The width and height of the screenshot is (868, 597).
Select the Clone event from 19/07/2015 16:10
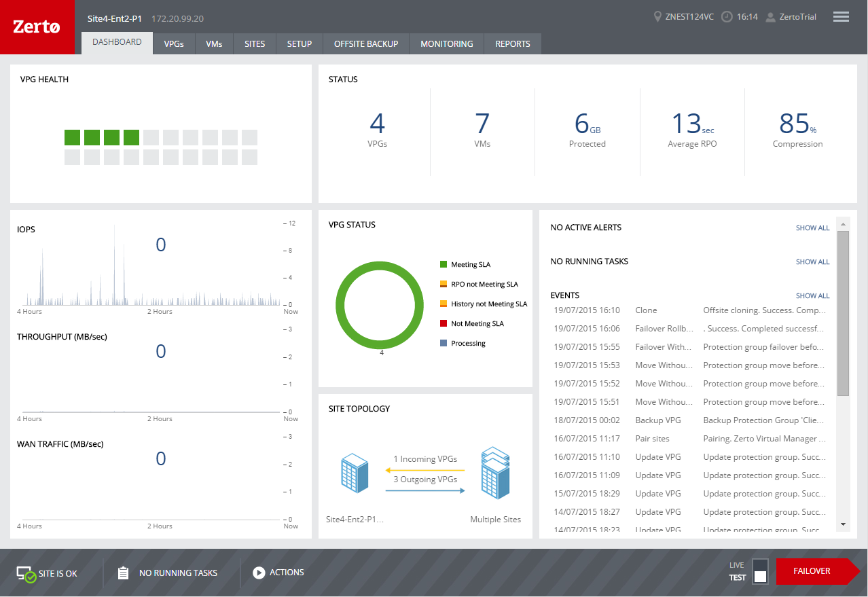pyautogui.click(x=691, y=310)
